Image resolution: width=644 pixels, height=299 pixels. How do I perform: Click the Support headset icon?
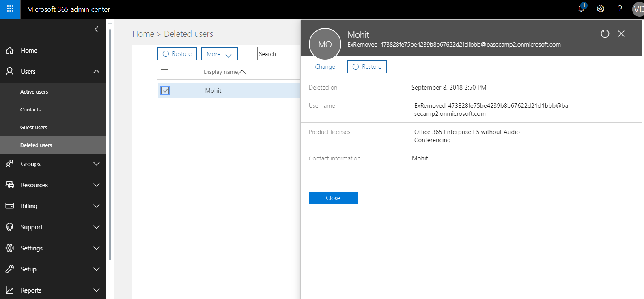point(10,227)
